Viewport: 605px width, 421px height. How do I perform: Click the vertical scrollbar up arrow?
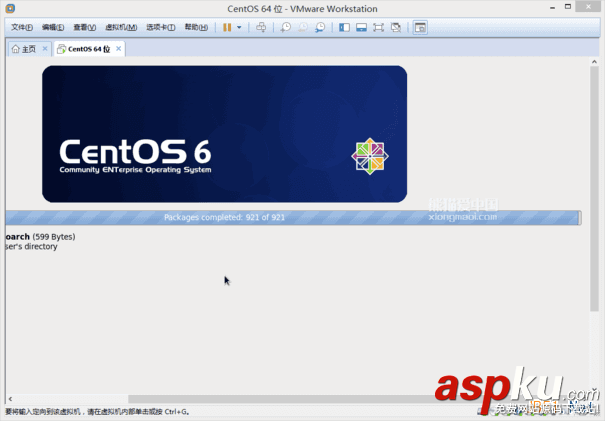point(594,62)
